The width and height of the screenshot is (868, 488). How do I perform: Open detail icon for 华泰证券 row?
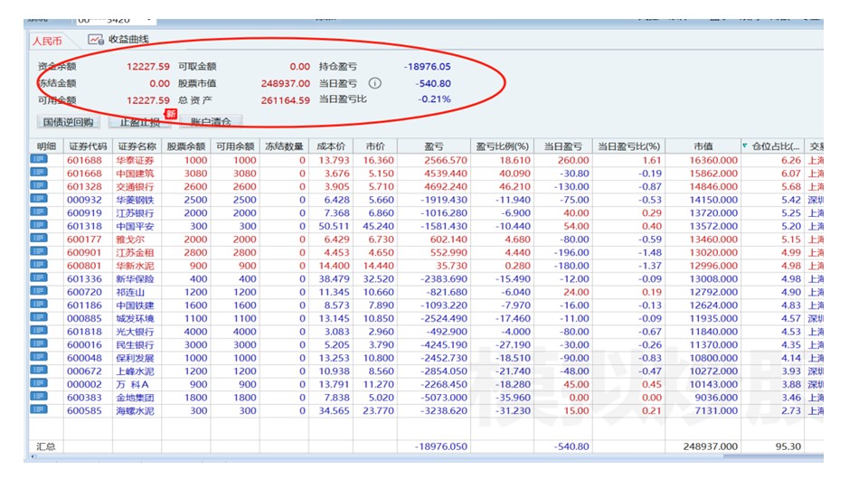point(39,160)
